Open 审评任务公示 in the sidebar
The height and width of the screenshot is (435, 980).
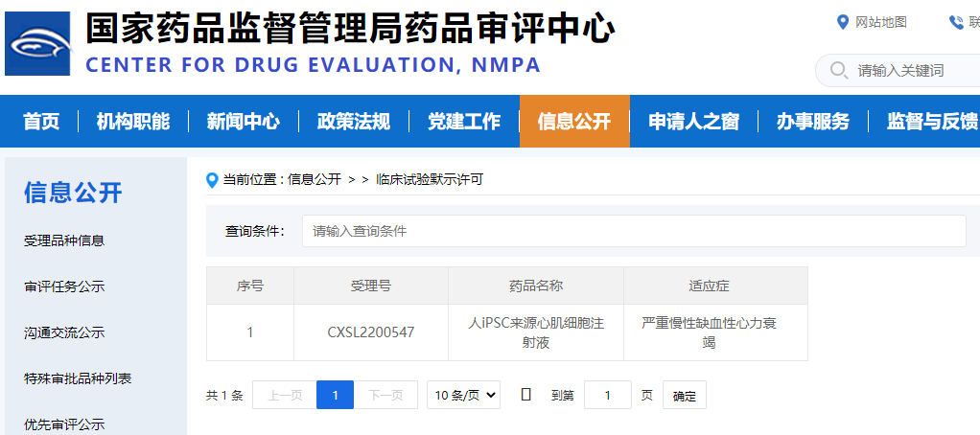tap(64, 287)
